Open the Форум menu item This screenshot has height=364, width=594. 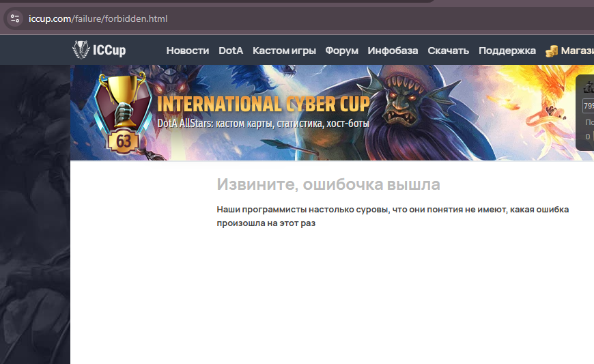point(341,51)
